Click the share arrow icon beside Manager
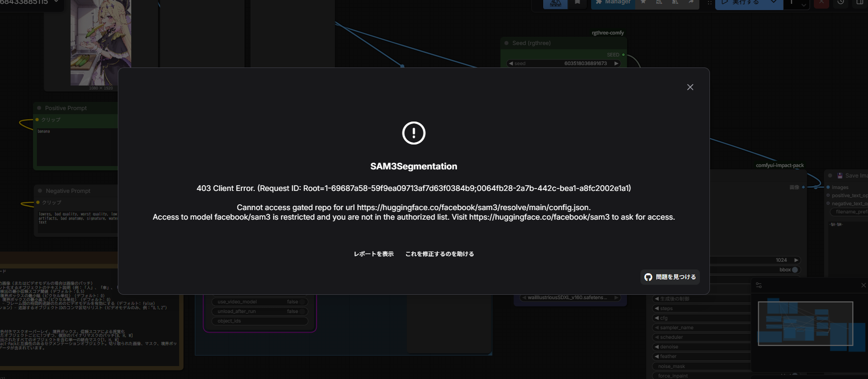 click(691, 3)
